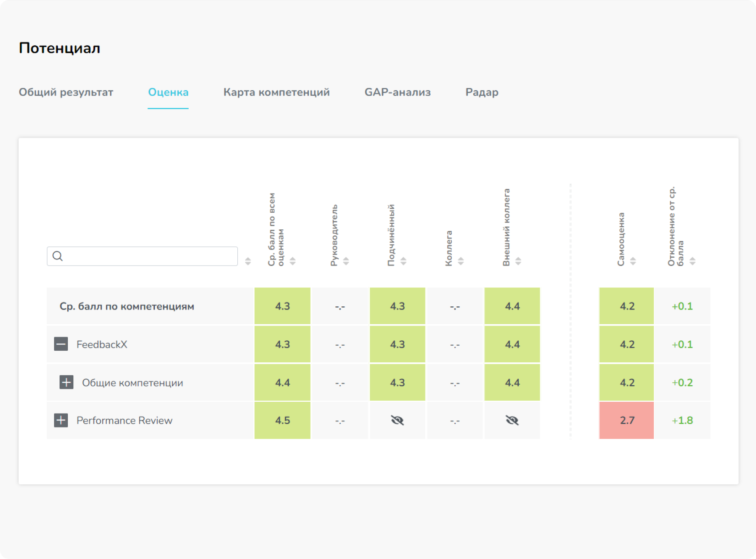Sort by Подчинённый column

tap(403, 261)
